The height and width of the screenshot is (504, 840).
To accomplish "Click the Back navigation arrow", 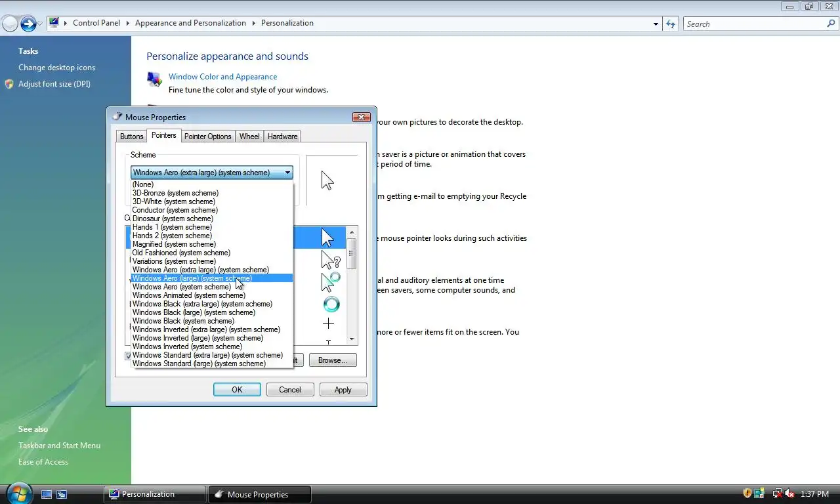I will pos(10,24).
